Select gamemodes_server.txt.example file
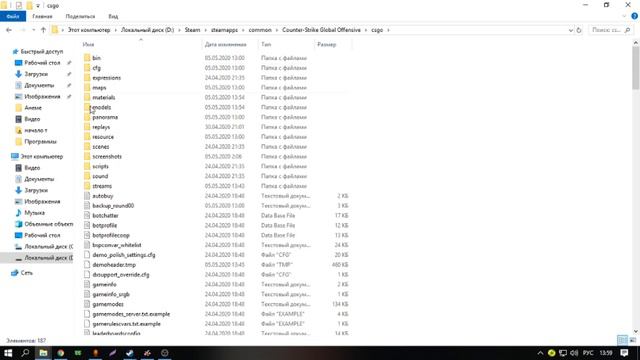 [x=131, y=314]
